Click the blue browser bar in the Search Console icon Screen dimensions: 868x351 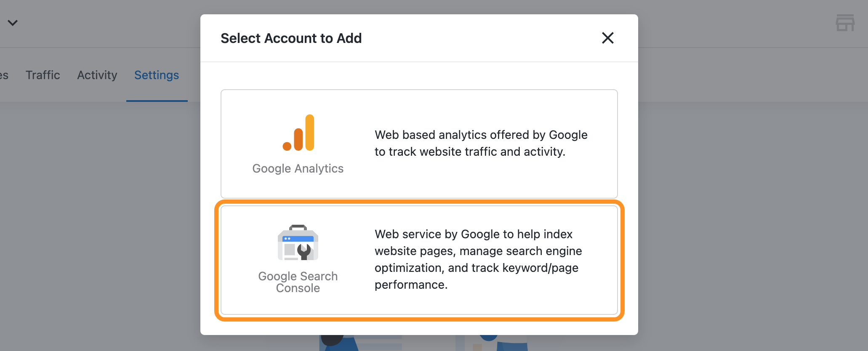pos(298,239)
